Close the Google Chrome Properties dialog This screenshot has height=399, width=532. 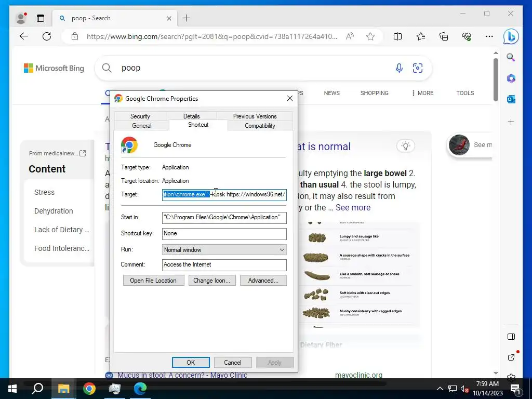point(290,98)
